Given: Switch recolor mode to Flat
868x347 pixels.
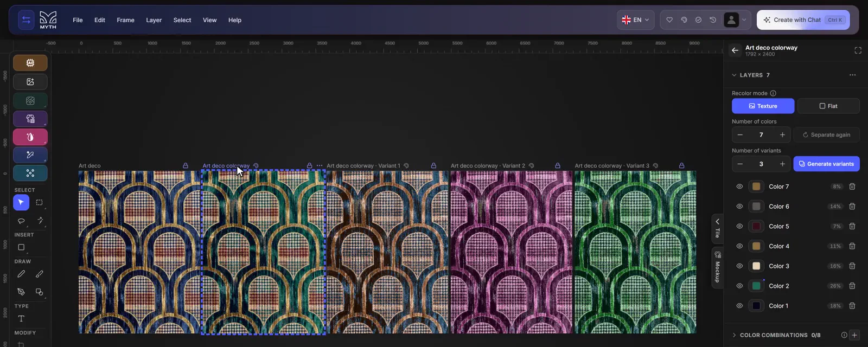Looking at the screenshot, I should pos(828,106).
